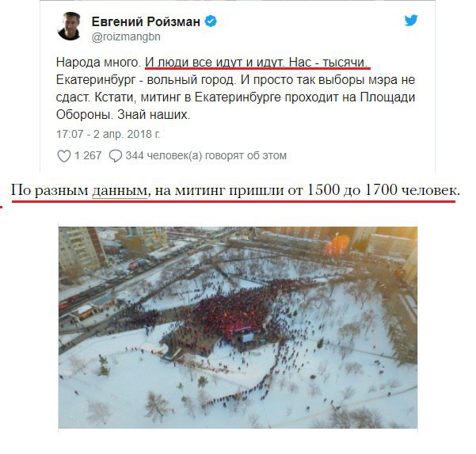Open the aerial rally photo

(238, 327)
